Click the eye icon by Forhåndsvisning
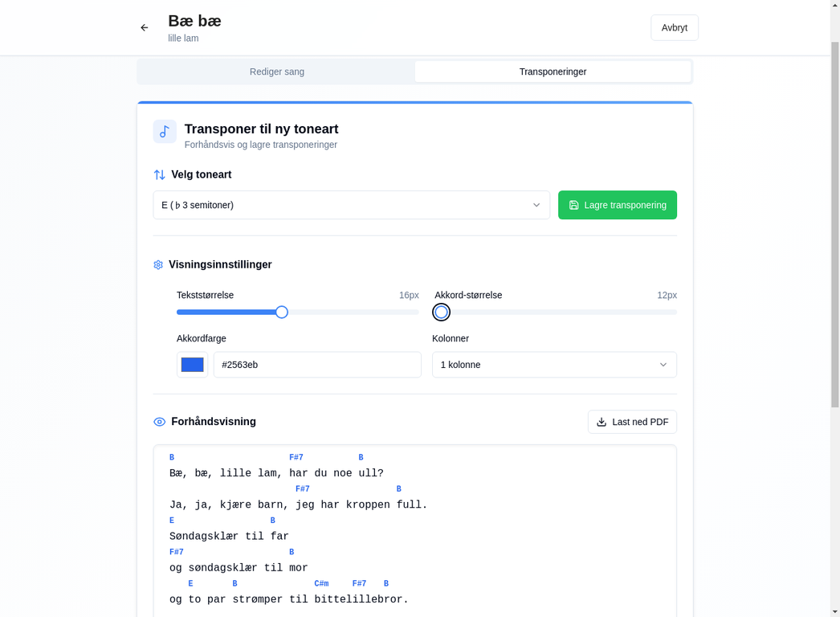This screenshot has width=840, height=617. [x=160, y=422]
